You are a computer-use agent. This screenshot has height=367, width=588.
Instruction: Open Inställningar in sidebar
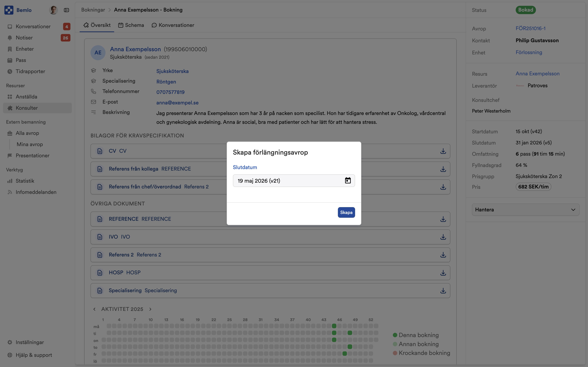point(37,342)
